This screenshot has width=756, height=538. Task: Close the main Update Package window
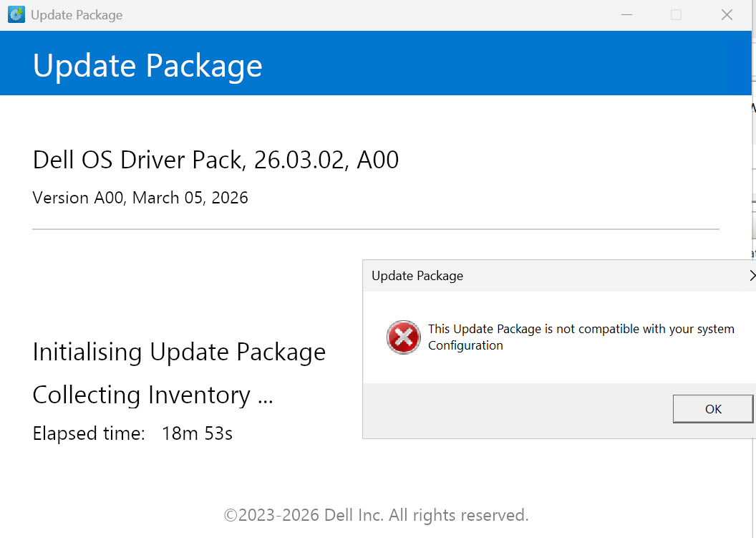[x=727, y=15]
